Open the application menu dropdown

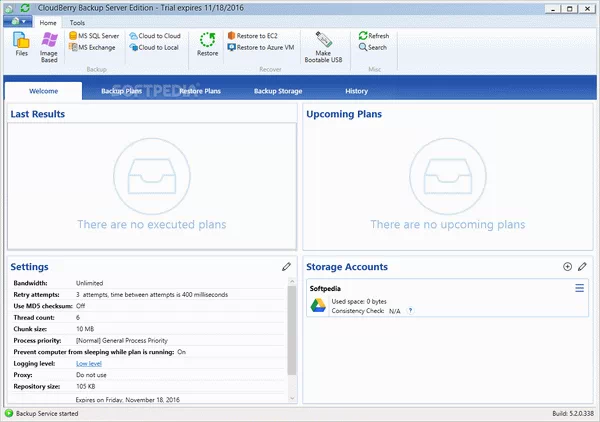(x=17, y=21)
